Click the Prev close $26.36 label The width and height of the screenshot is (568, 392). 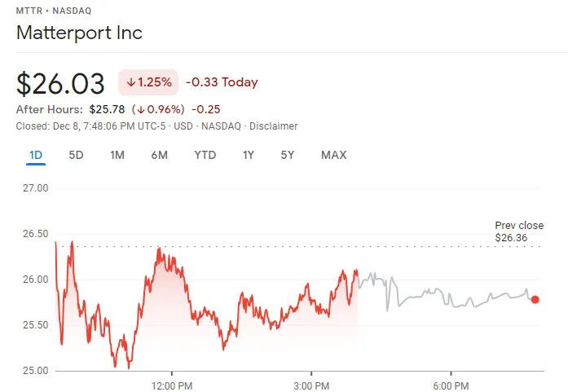[519, 231]
